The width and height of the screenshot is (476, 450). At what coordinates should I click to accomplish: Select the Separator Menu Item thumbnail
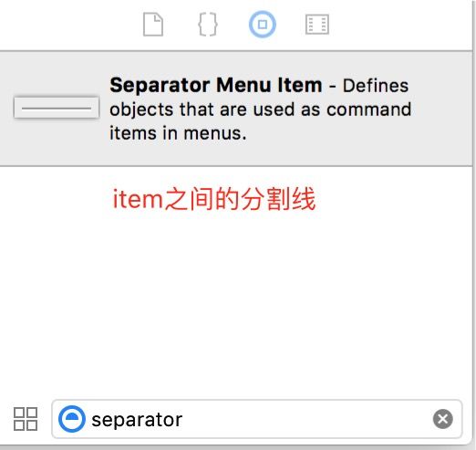tap(57, 108)
